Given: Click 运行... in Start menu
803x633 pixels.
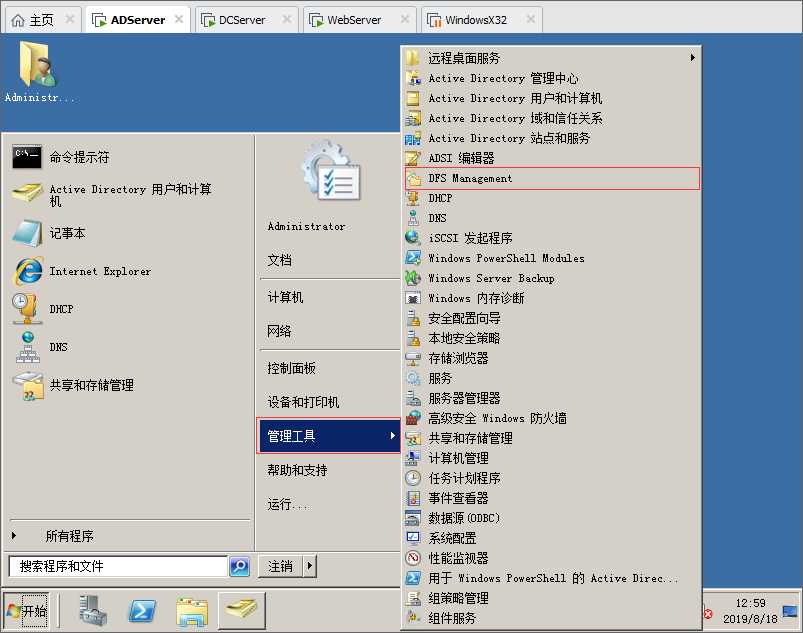Looking at the screenshot, I should (x=287, y=504).
